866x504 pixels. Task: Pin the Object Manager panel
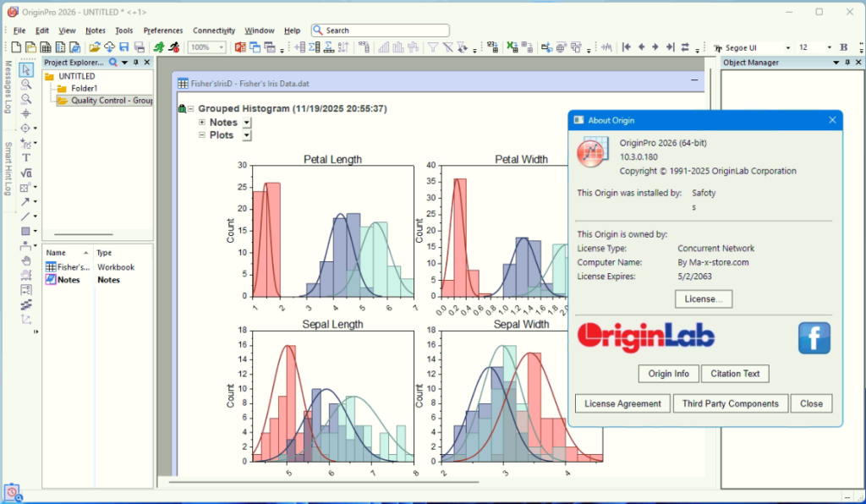(x=847, y=62)
